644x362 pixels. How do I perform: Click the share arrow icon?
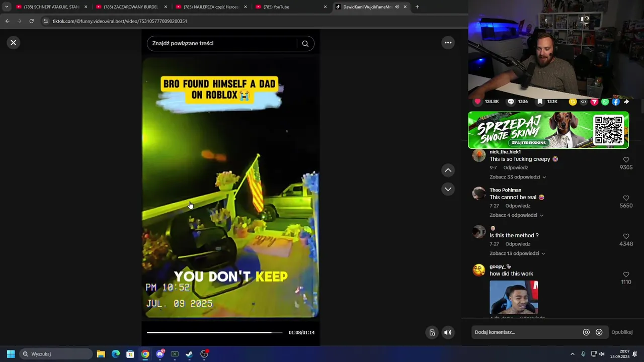626,102
